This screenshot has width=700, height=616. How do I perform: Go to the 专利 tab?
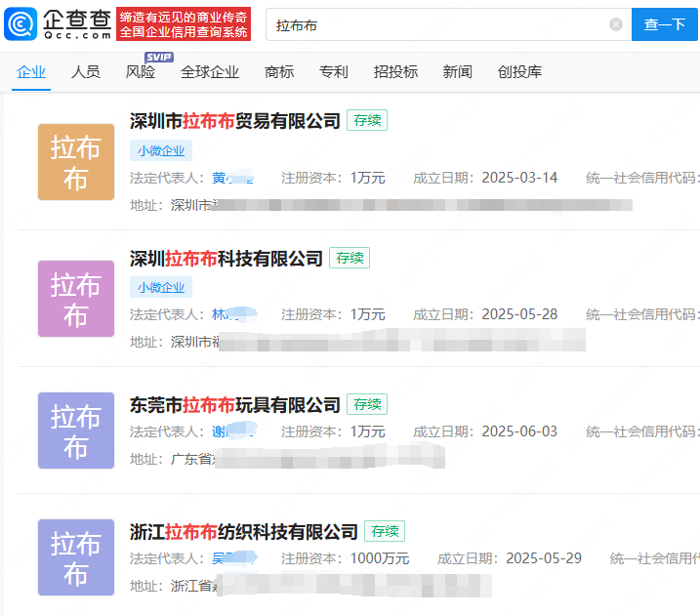click(334, 72)
